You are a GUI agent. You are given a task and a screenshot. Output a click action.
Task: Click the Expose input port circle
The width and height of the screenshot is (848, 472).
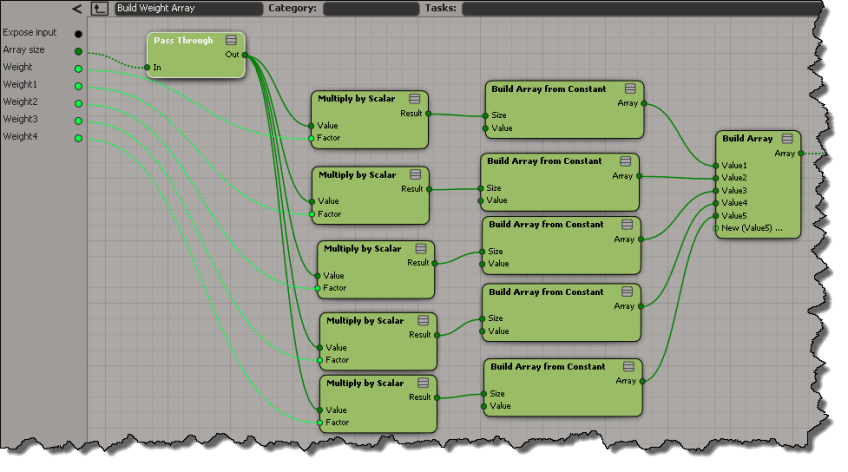78,33
